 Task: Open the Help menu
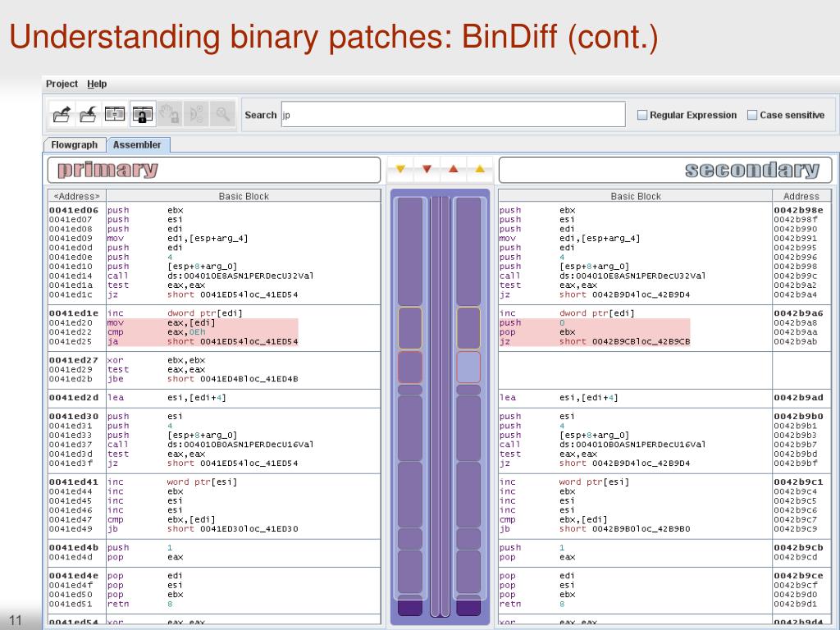click(97, 84)
